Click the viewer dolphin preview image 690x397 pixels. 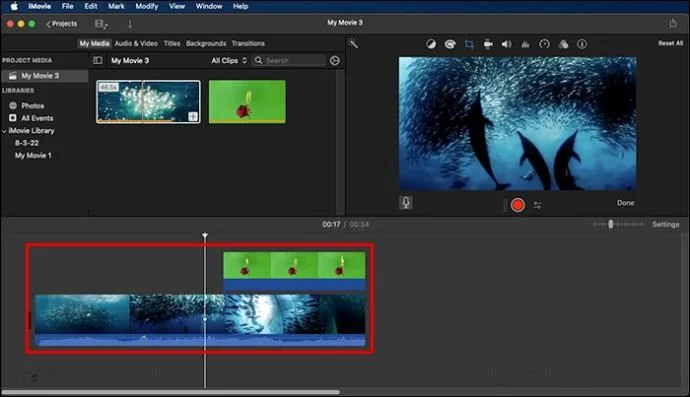coord(518,124)
